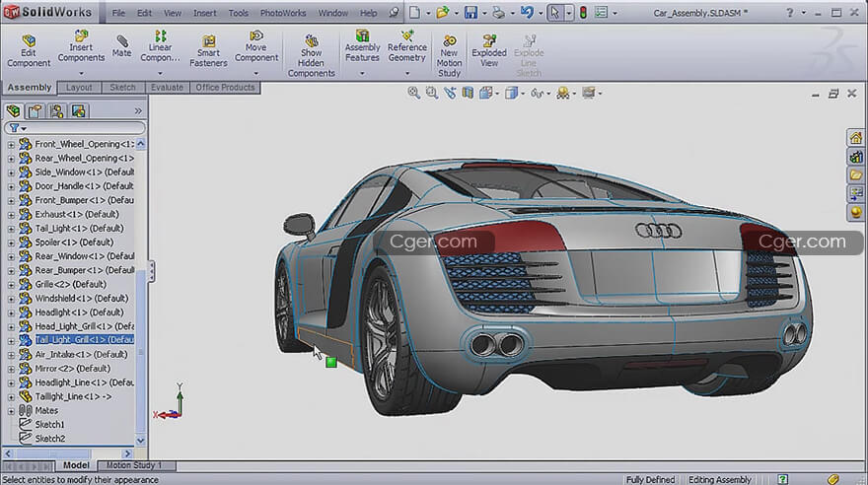Activate the Move Component tool
Image resolution: width=868 pixels, height=485 pixels.
[255, 45]
